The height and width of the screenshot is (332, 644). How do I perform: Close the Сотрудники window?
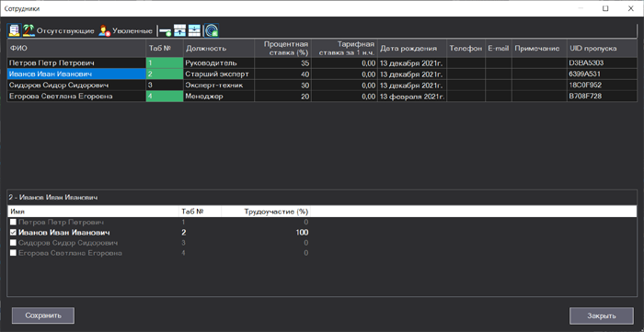click(630, 8)
